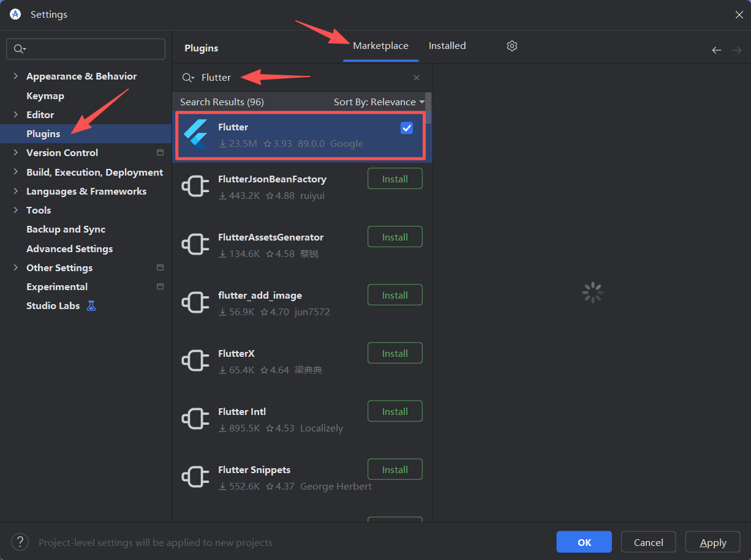Expand Appearance & Behavior section
This screenshot has height=560, width=751.
pos(15,76)
